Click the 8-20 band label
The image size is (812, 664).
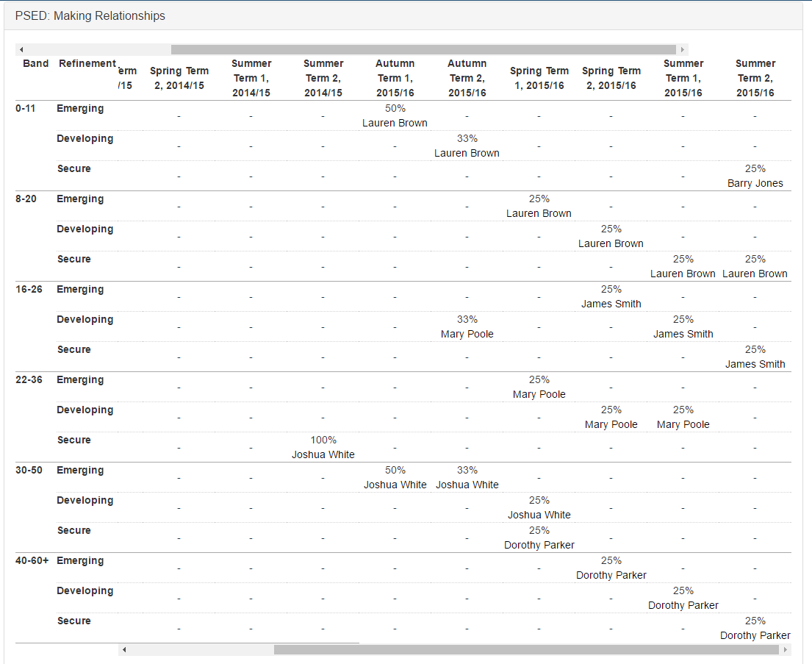coord(26,199)
